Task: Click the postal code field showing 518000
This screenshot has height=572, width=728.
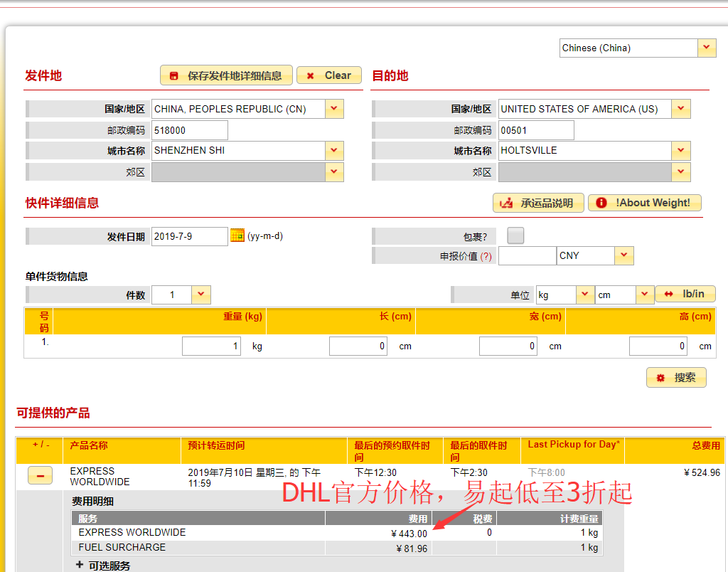Action: [189, 129]
